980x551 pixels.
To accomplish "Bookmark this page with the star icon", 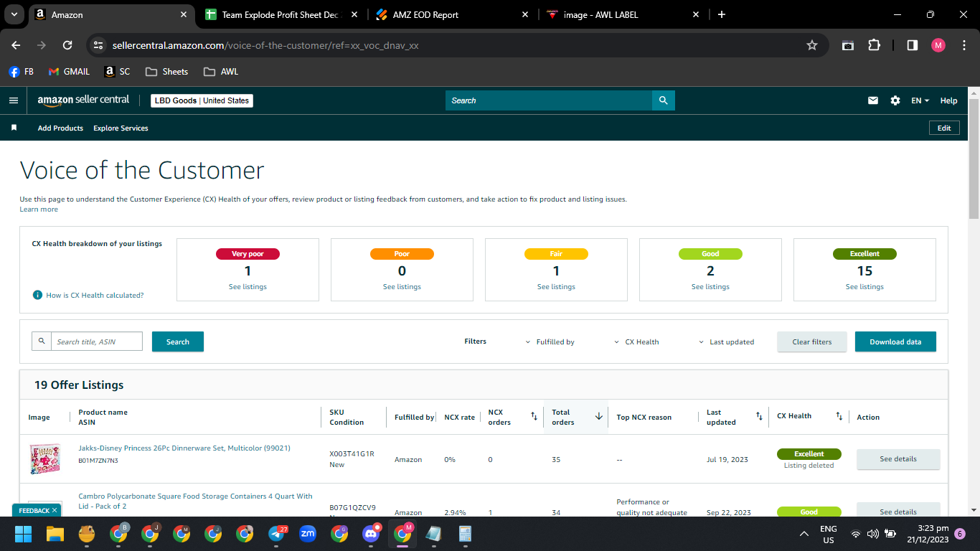I will pos(812,45).
